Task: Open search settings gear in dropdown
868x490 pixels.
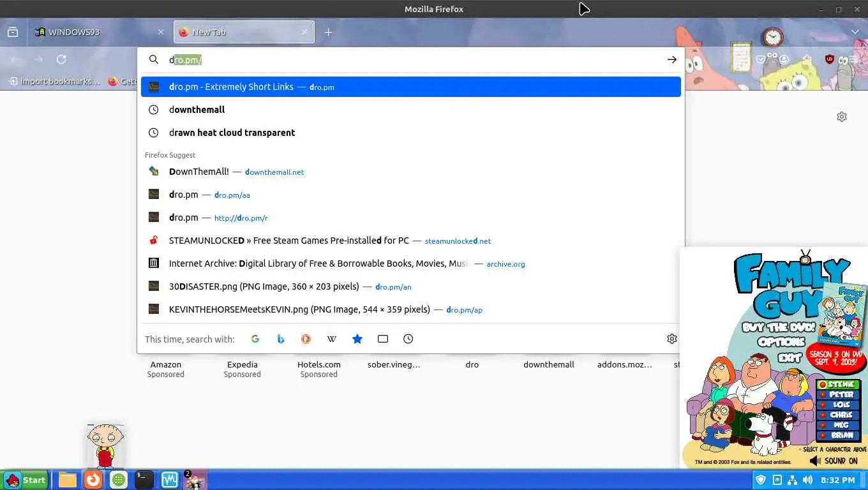Action: coord(672,339)
